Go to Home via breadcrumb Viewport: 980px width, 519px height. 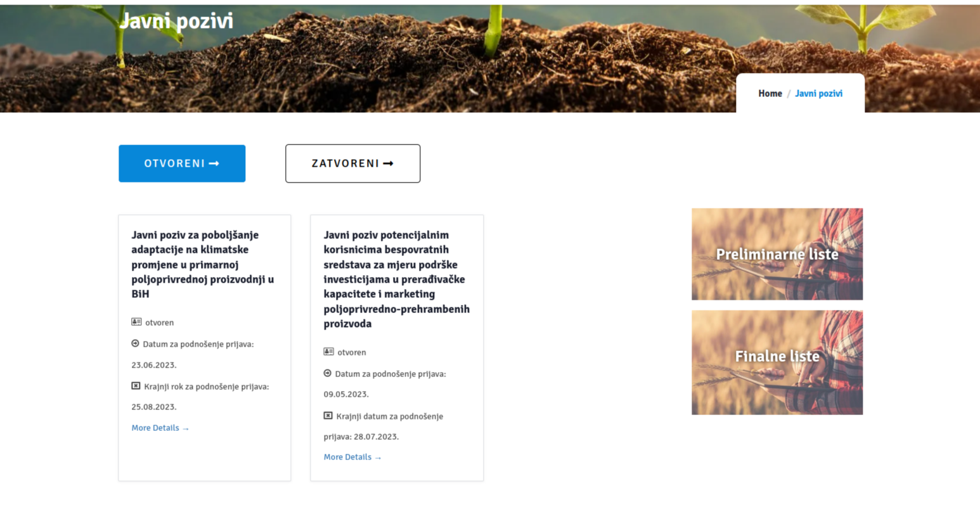(x=770, y=93)
